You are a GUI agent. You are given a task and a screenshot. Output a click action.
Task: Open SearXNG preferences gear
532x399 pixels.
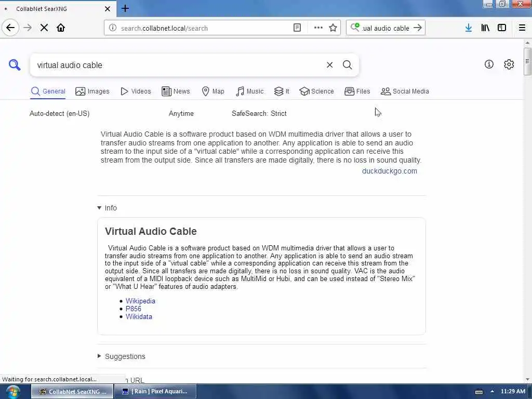pos(509,64)
